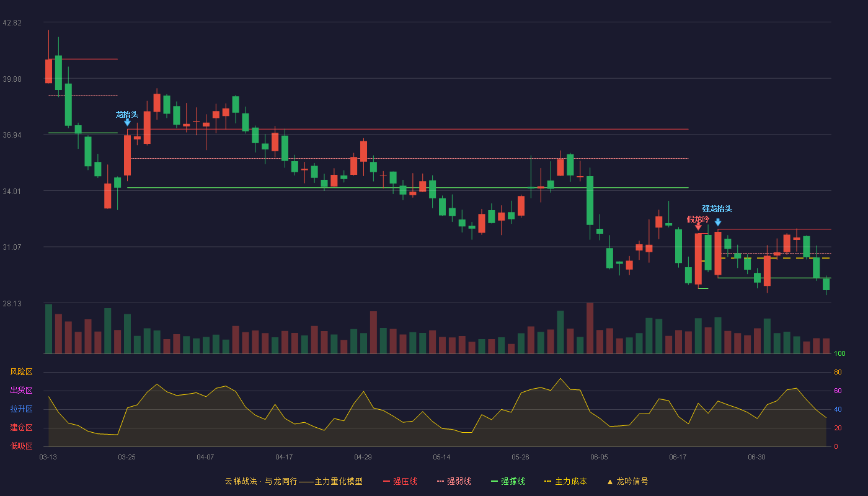Click the 04-29 date label

(x=363, y=457)
